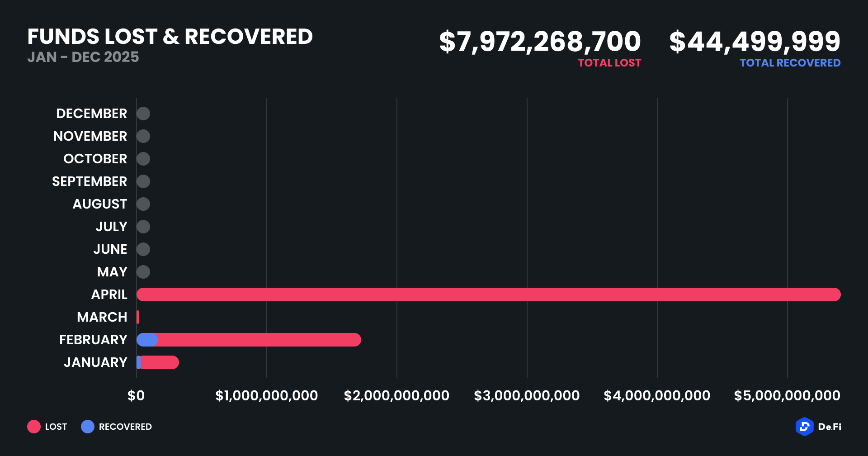
Task: Click the April lost funds bar
Action: click(x=488, y=294)
